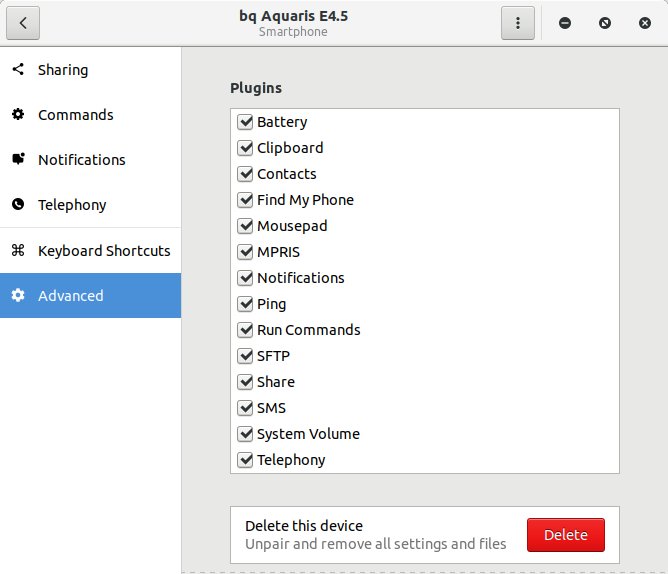Open the three-dot device menu
Viewport: 668px width, 574px height.
517,23
